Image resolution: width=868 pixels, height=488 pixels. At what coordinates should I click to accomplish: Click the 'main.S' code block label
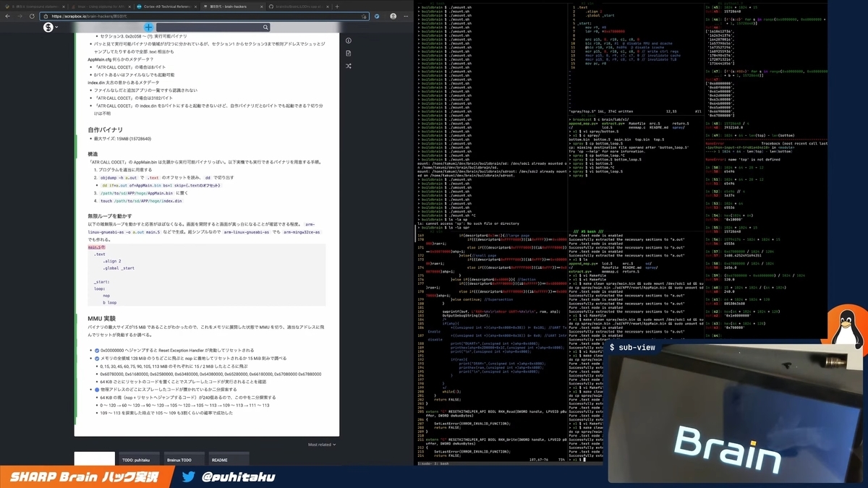(x=98, y=247)
